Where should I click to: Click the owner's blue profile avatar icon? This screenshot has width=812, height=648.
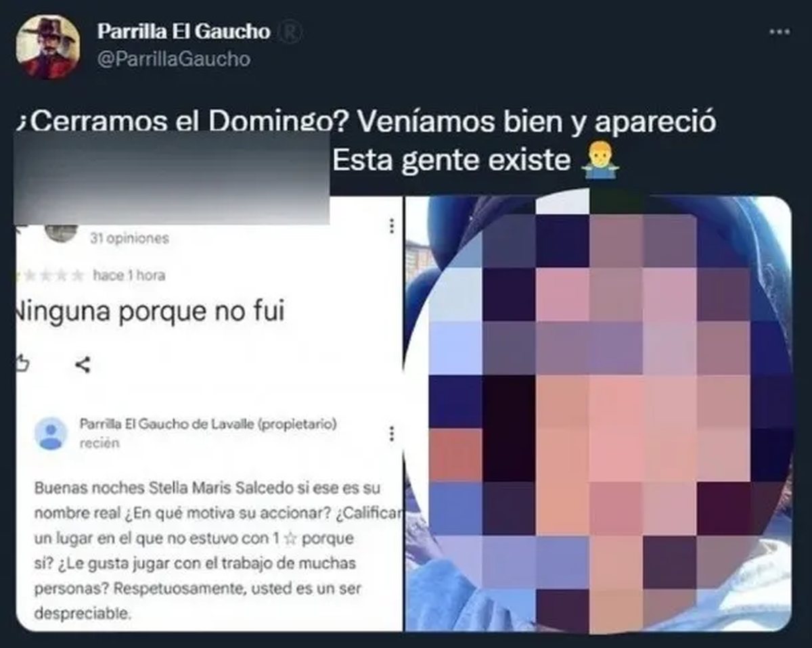(x=50, y=434)
